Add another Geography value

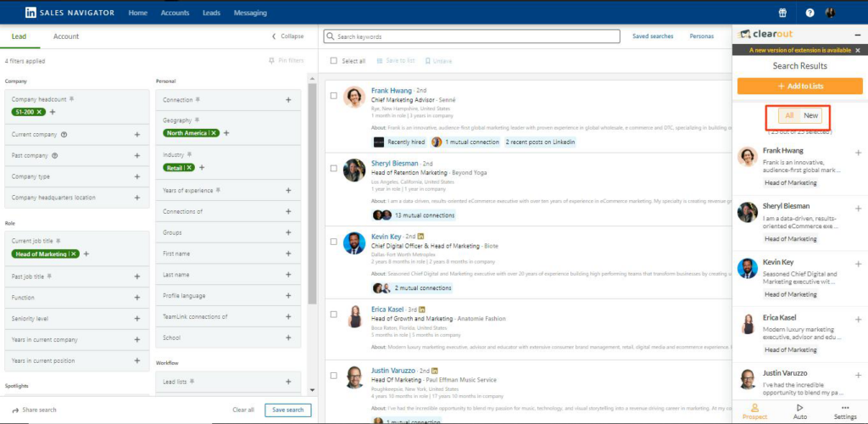[226, 133]
